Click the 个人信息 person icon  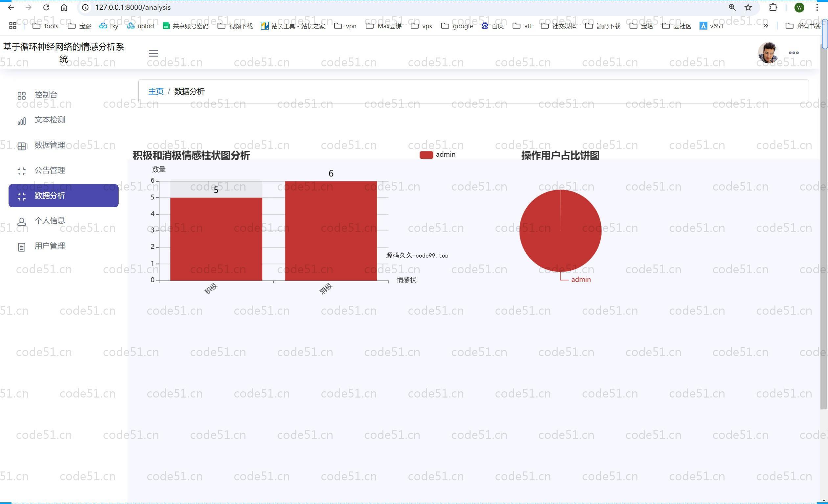(21, 222)
